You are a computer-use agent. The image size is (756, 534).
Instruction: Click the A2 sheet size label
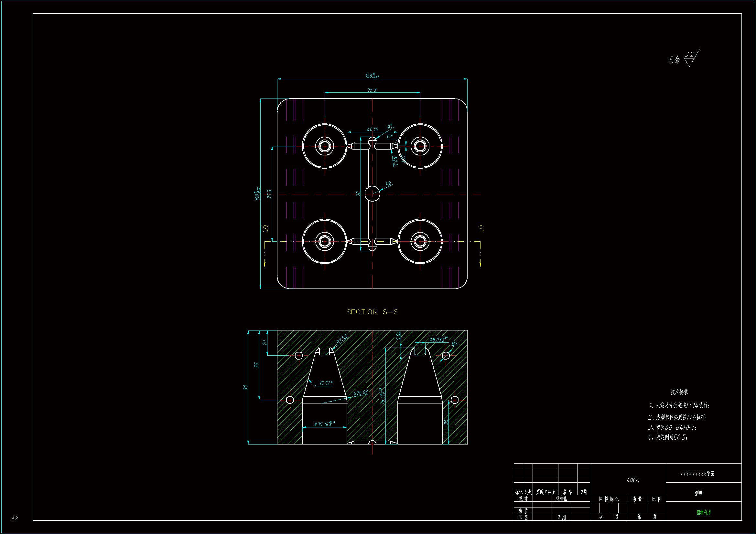15,518
